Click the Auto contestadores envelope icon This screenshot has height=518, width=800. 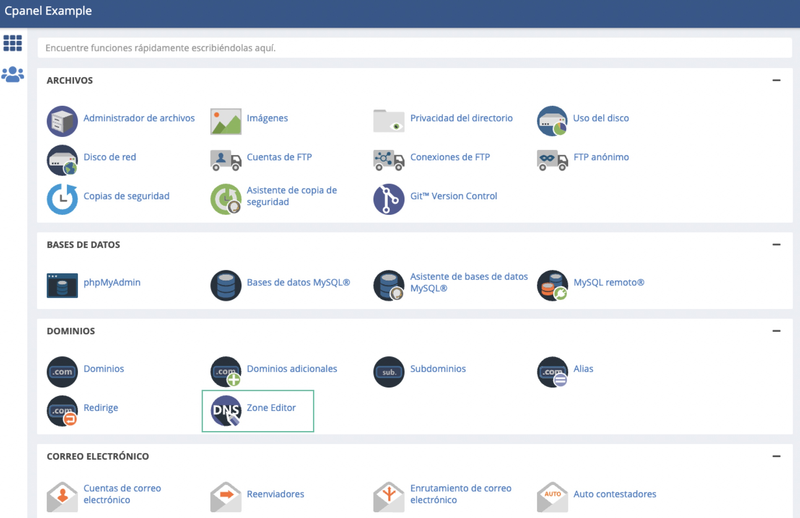click(x=552, y=497)
